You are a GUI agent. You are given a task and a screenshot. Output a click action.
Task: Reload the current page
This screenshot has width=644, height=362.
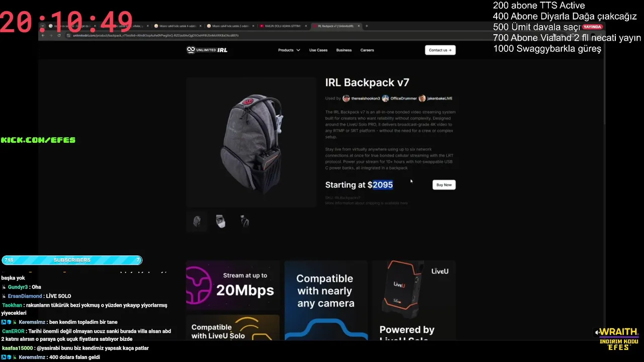[59, 35]
